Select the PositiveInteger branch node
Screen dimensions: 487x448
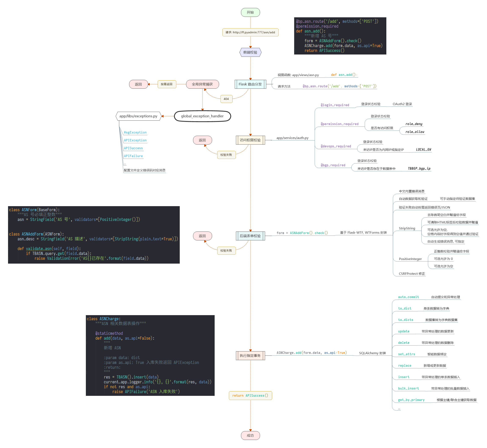[x=410, y=259]
